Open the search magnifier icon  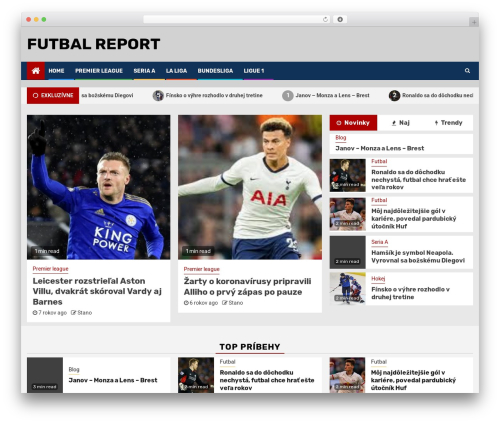(467, 71)
